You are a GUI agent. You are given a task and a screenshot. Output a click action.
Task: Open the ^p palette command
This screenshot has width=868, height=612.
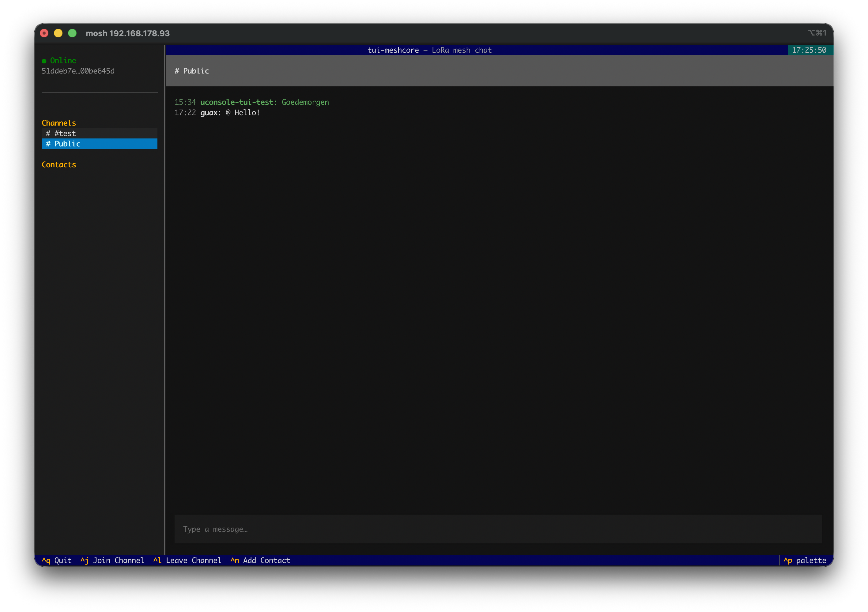(805, 561)
